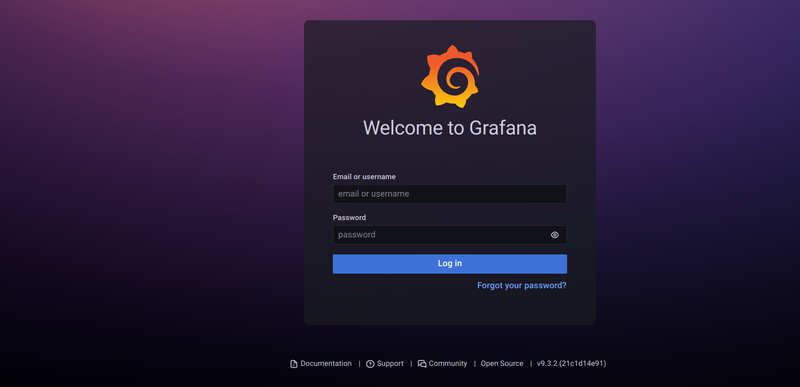Viewport: 800px width, 387px height.
Task: Click the Grafana swirl logo
Action: pos(450,76)
